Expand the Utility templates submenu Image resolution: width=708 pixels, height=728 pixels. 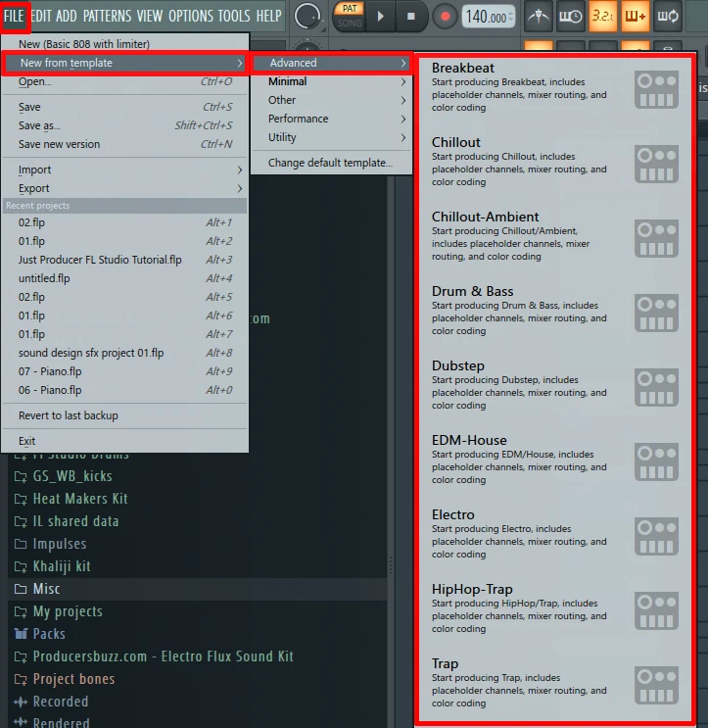coord(332,137)
